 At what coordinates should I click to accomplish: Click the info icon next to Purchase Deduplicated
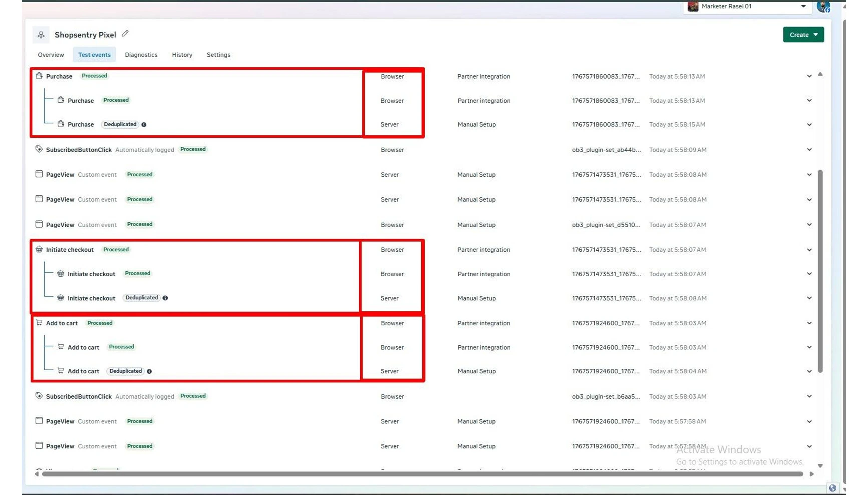click(144, 125)
